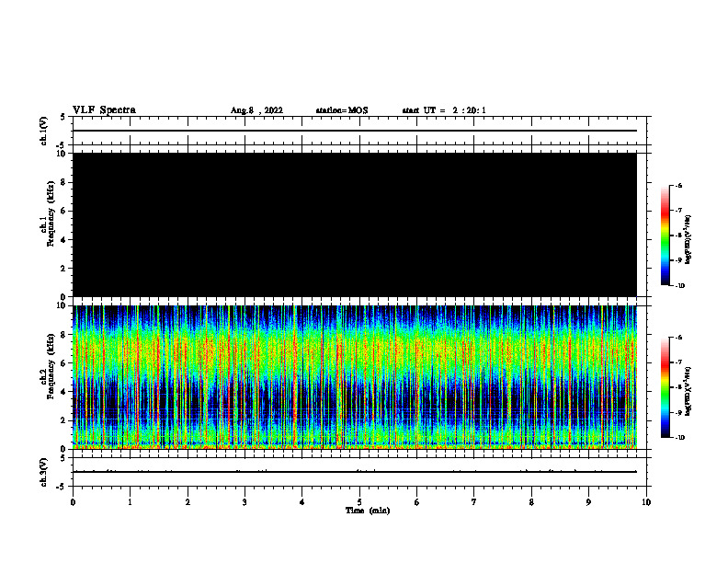The height and width of the screenshot is (563, 728).
Task: Click the -7 label on ch.2 color bar
Action: (x=678, y=362)
